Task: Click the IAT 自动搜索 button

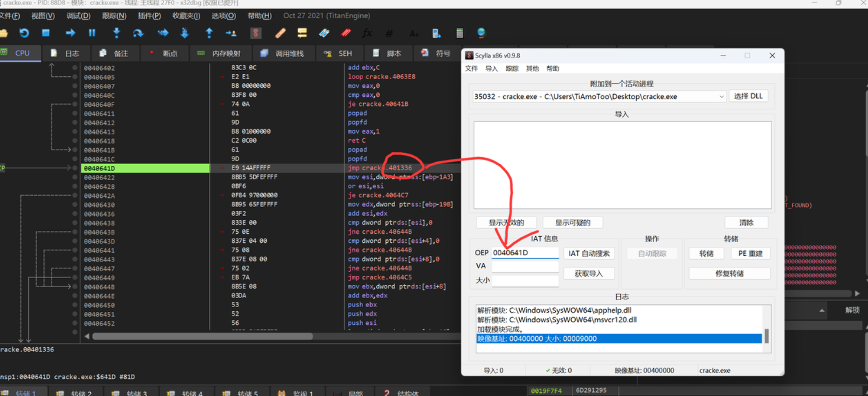Action: (x=589, y=253)
